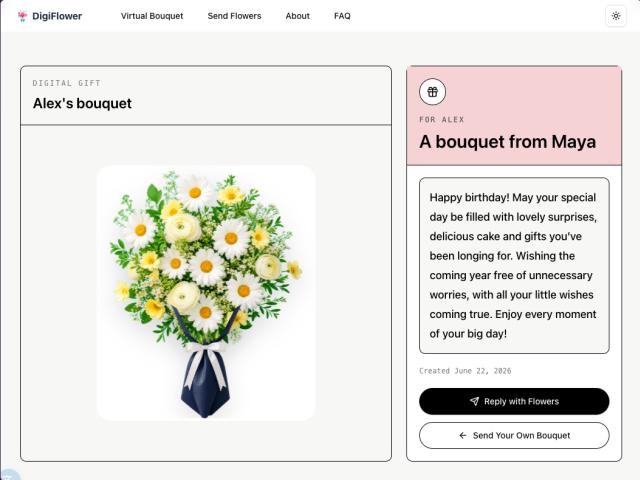The image size is (640, 480).
Task: Toggle the light/dark theme sun icon
Action: coord(616,16)
